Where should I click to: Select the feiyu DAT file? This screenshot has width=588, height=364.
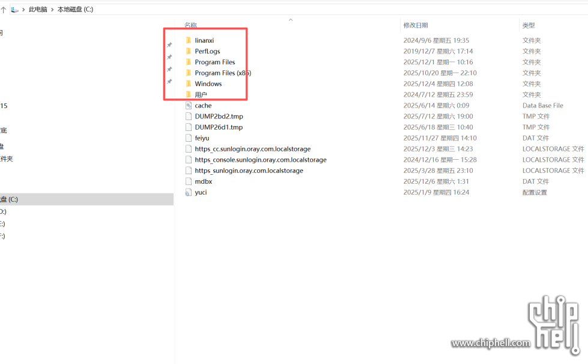pyautogui.click(x=202, y=138)
